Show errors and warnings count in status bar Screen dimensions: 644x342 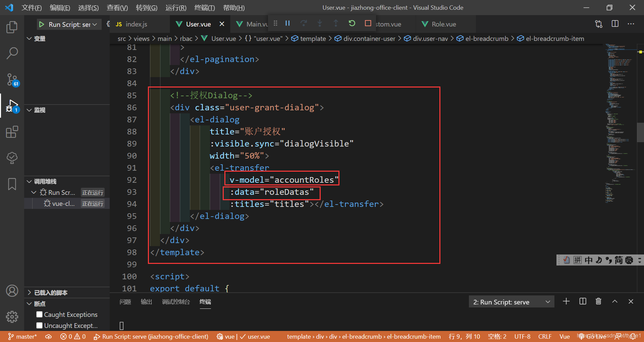(x=73, y=336)
